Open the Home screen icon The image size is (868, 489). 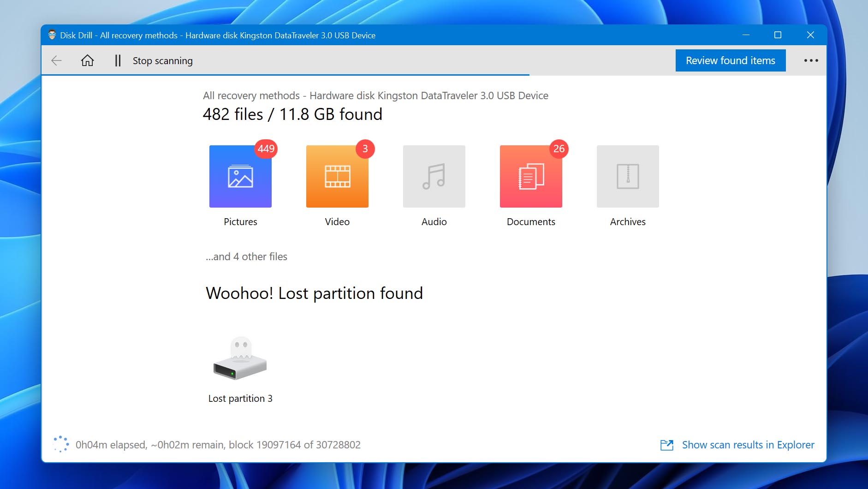[87, 60]
